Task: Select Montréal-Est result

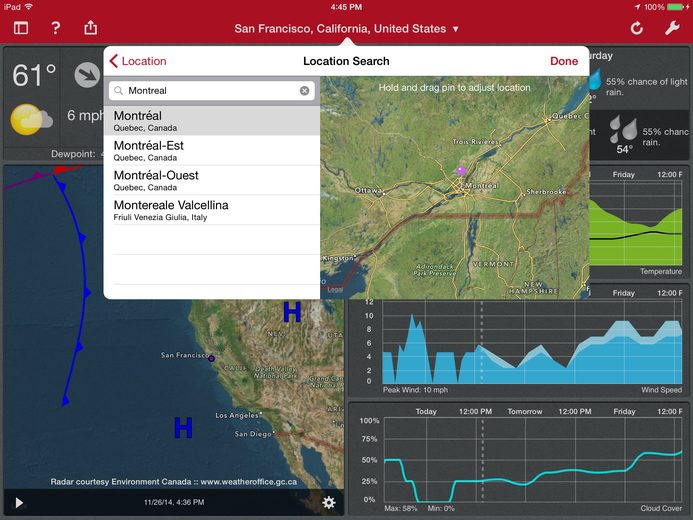Action: click(x=212, y=150)
